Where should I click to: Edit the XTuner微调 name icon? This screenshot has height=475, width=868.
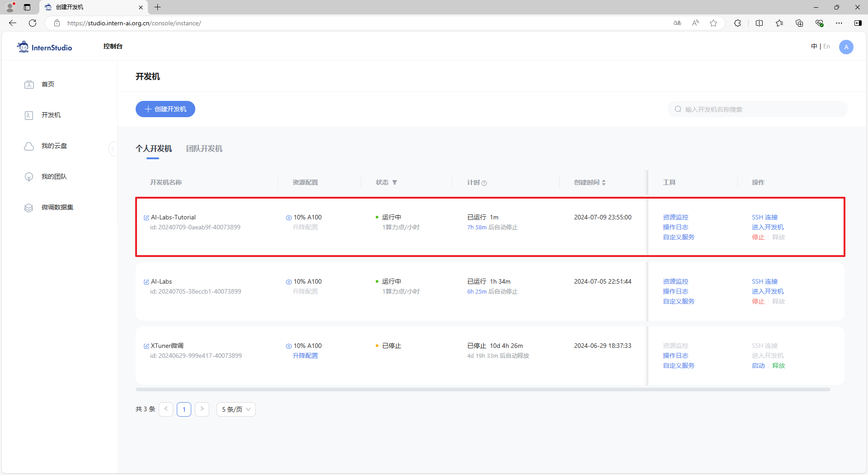pyautogui.click(x=146, y=346)
